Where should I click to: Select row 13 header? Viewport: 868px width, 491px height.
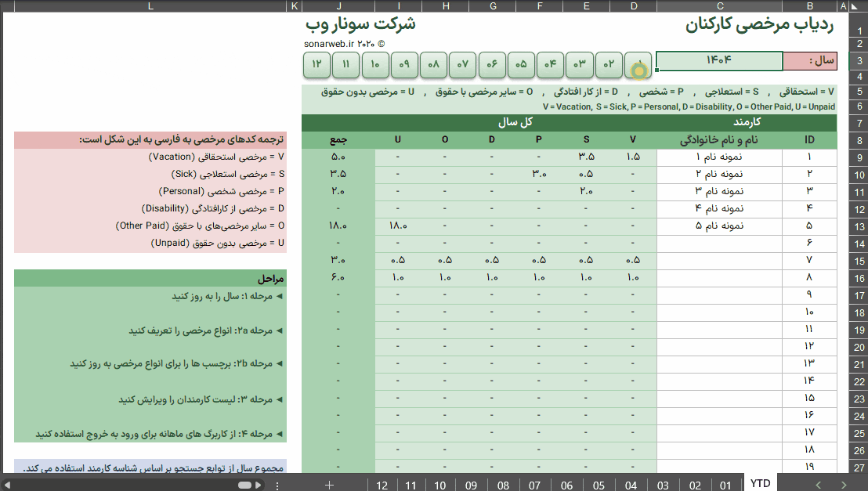pyautogui.click(x=859, y=226)
